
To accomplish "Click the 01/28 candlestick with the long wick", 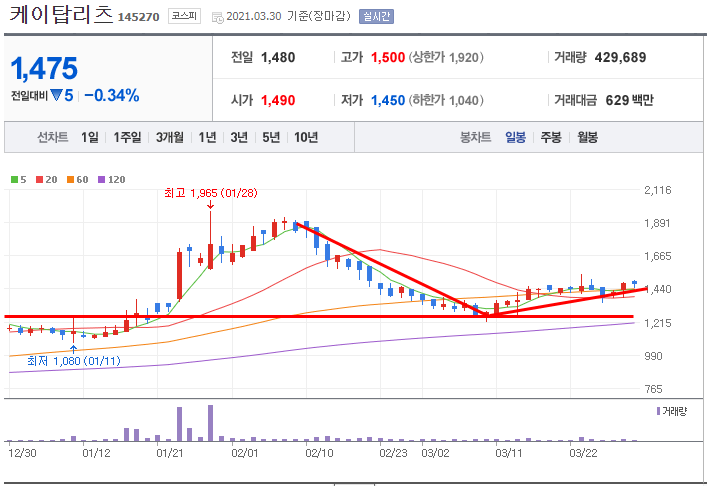I will coord(210,240).
